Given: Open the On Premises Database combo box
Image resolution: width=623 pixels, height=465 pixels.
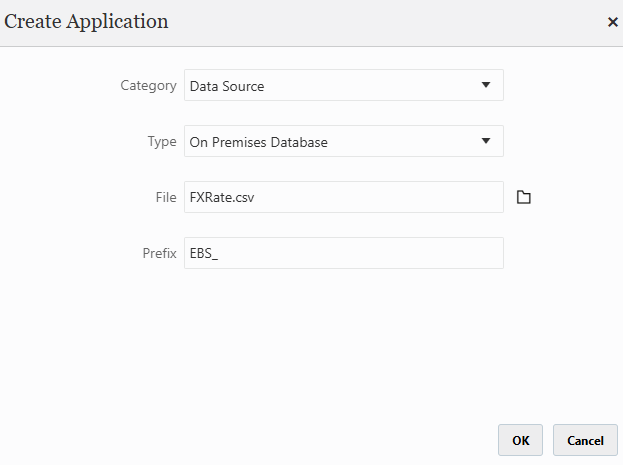Looking at the screenshot, I should (x=344, y=141).
